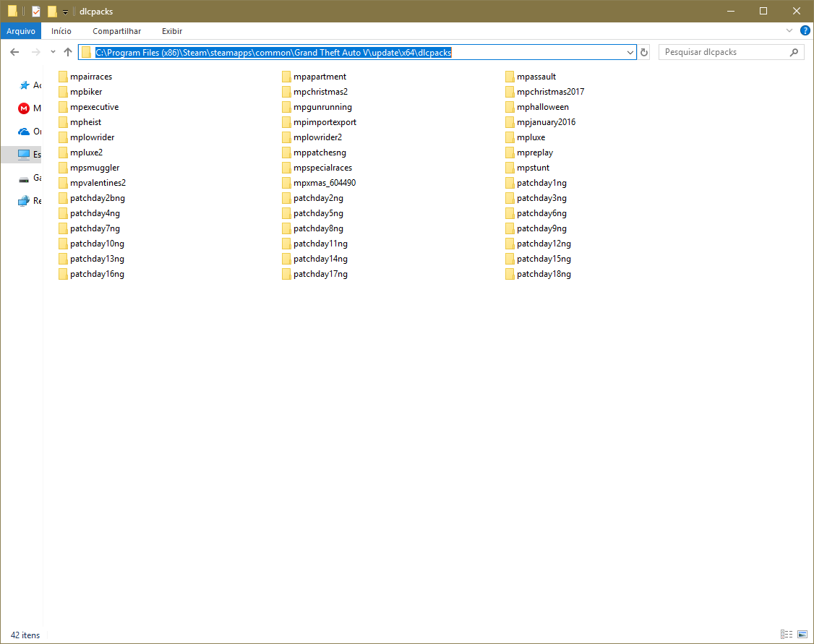Select the mpgunrunning folder icon
Viewport: 814px width, 644px height.
coord(286,107)
